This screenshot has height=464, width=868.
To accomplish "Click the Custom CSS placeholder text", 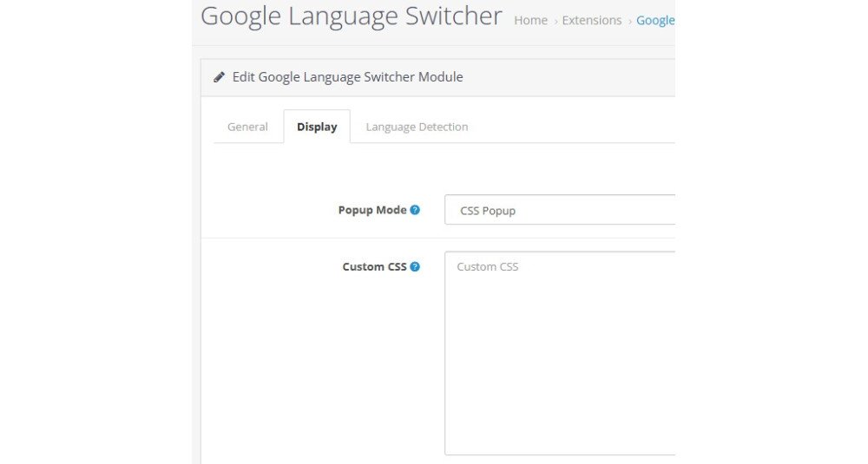I will 488,267.
